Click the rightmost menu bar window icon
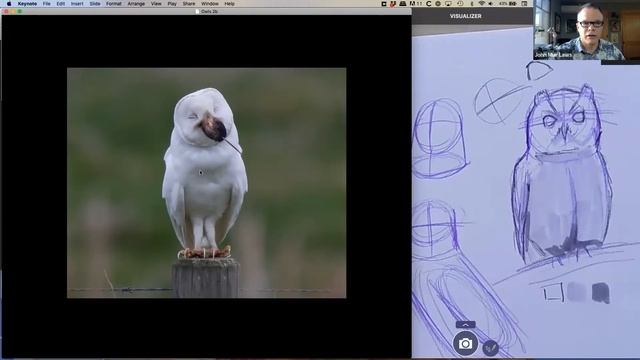 (x=524, y=4)
